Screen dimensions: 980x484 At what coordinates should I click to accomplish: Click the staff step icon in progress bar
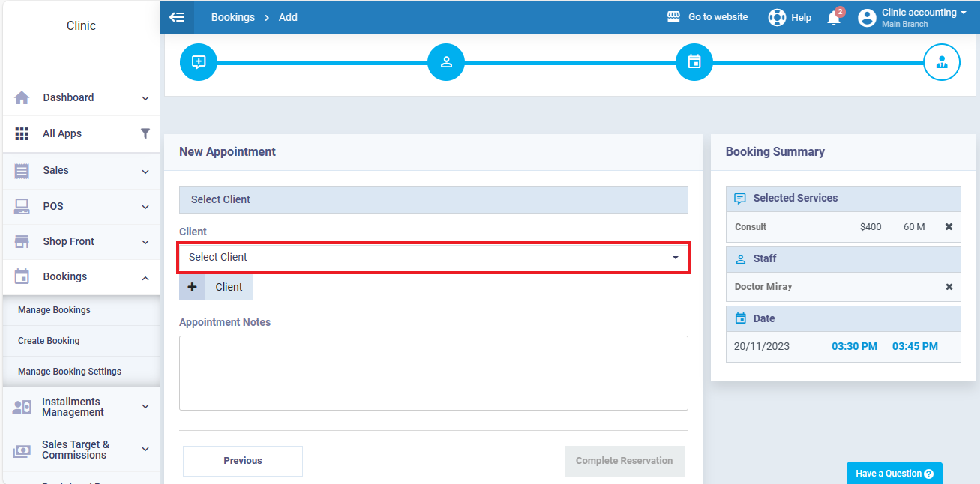(x=446, y=62)
